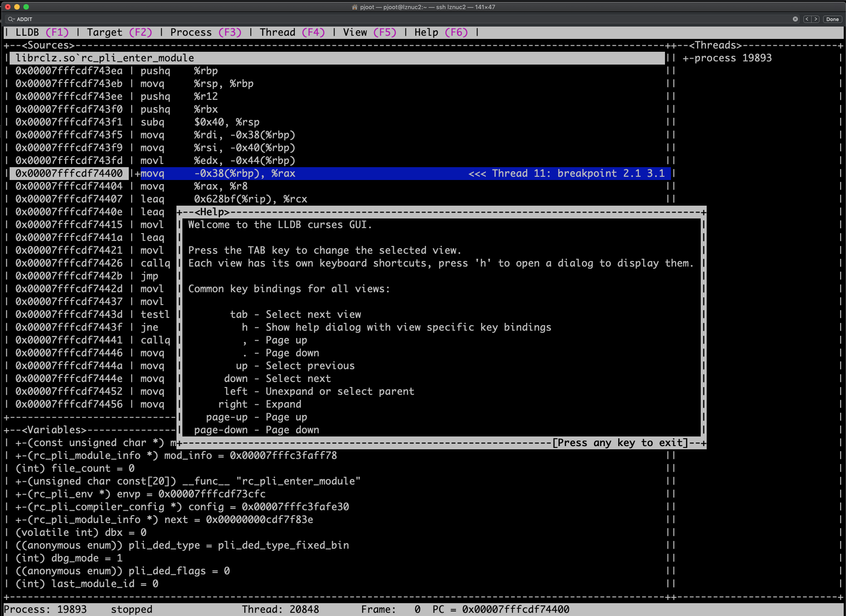Screen dimensions: 846x616
Task: Click the Help dialog title
Action: click(212, 212)
